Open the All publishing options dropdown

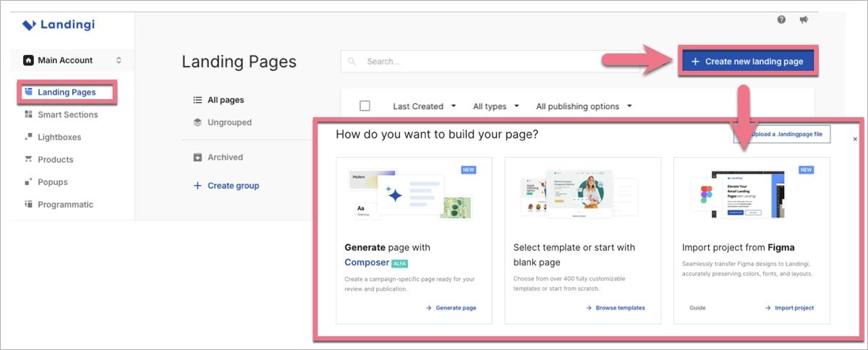click(x=584, y=106)
